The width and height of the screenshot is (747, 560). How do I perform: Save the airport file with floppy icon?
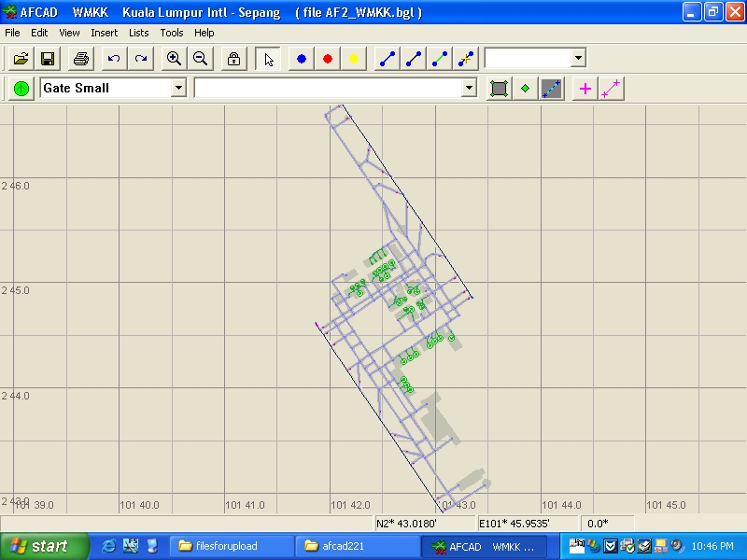click(x=48, y=59)
